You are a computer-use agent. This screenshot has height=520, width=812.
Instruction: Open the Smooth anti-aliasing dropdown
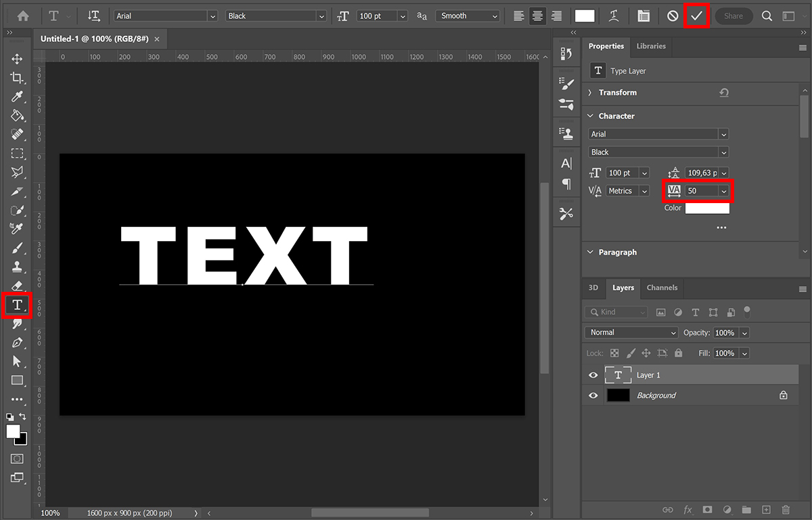pos(468,15)
